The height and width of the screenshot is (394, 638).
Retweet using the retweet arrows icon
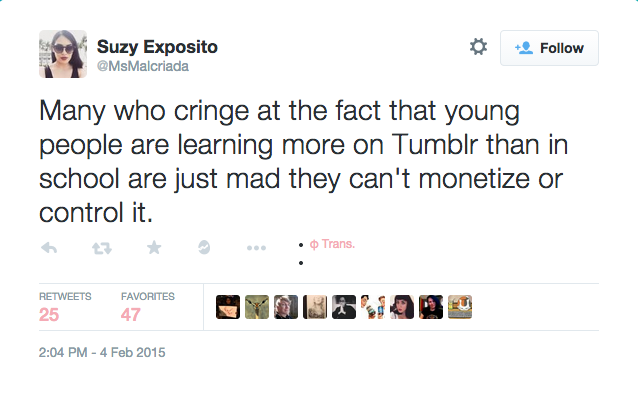(102, 248)
